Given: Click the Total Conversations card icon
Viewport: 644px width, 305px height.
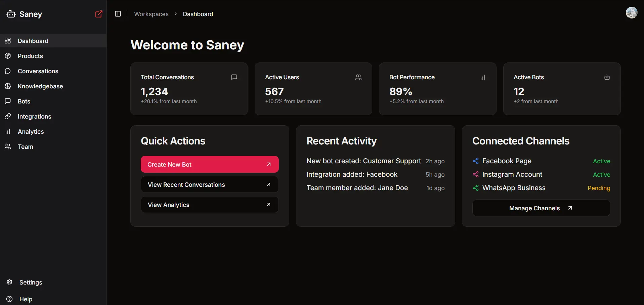Looking at the screenshot, I should 234,77.
